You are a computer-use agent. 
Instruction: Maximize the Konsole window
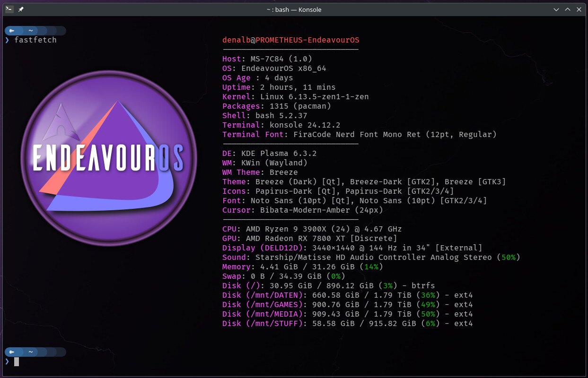(x=569, y=9)
